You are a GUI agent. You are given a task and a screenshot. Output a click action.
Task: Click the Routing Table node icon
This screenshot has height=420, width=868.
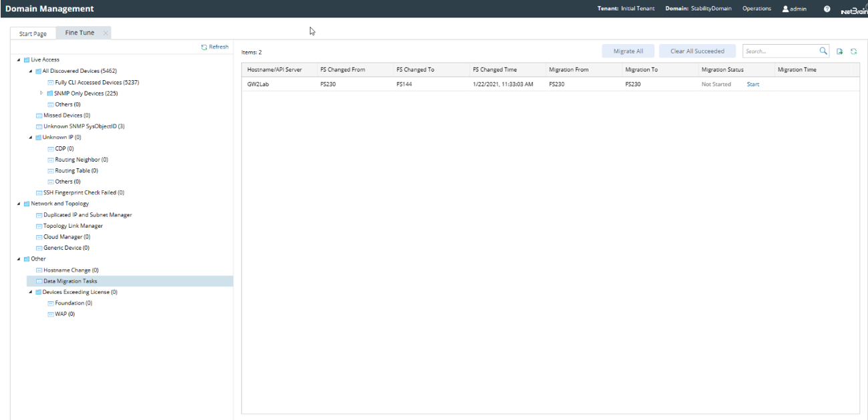(51, 171)
